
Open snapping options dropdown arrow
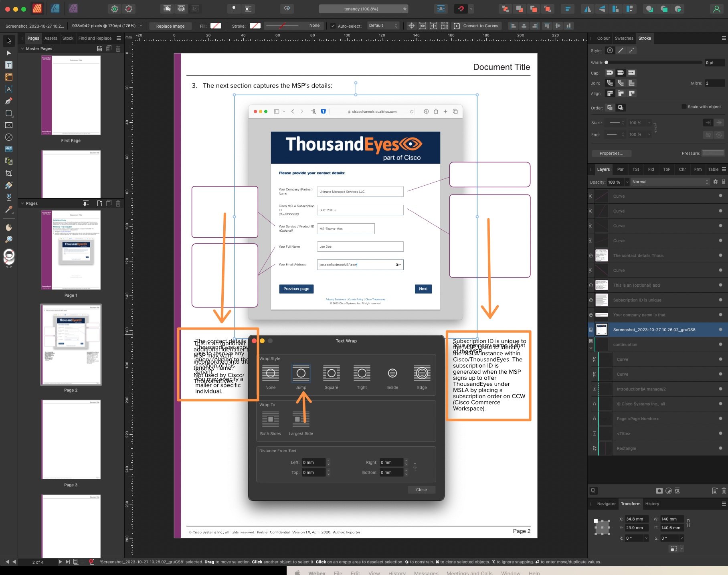(x=471, y=9)
